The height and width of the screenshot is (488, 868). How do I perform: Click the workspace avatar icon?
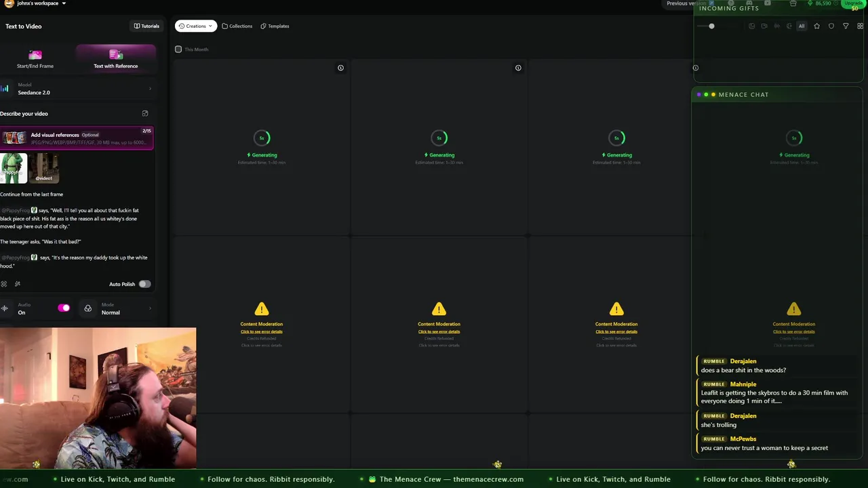pos(9,3)
